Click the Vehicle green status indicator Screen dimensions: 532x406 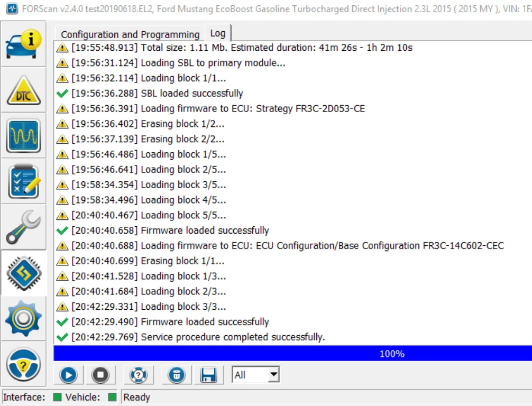(x=112, y=397)
